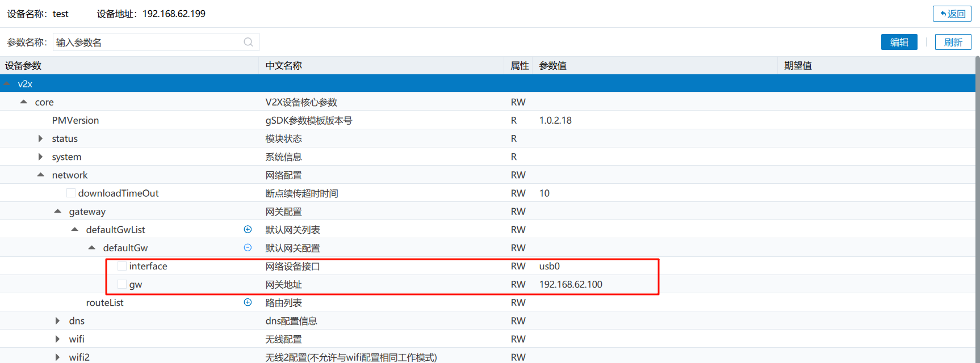Click the minus icon next to defaultGw
The width and height of the screenshot is (980, 363).
pyautogui.click(x=248, y=247)
